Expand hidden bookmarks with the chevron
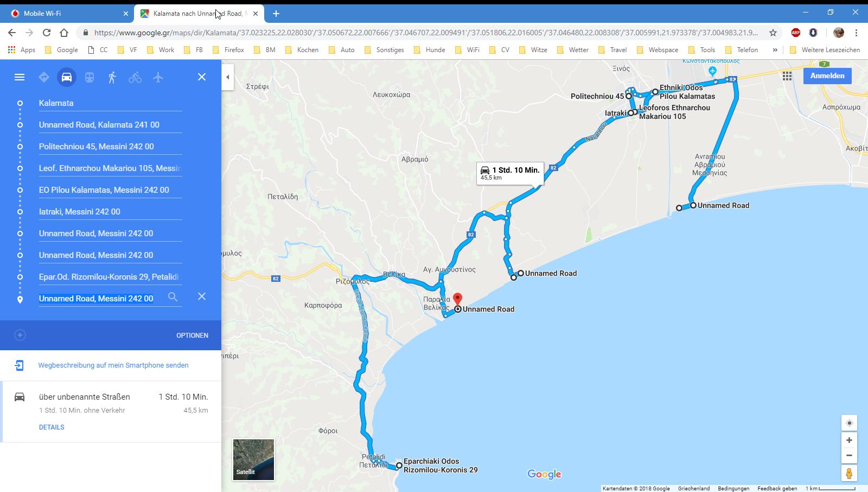This screenshot has height=492, width=868. tap(775, 49)
